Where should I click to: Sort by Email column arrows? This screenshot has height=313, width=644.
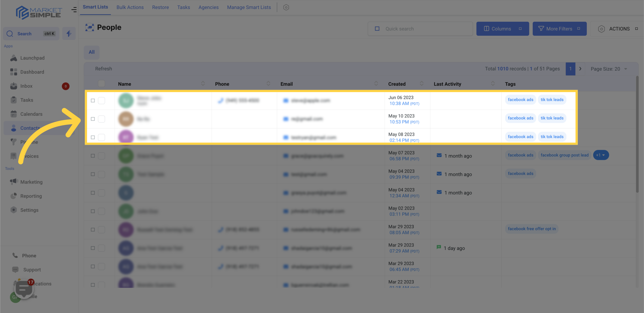coord(376,84)
